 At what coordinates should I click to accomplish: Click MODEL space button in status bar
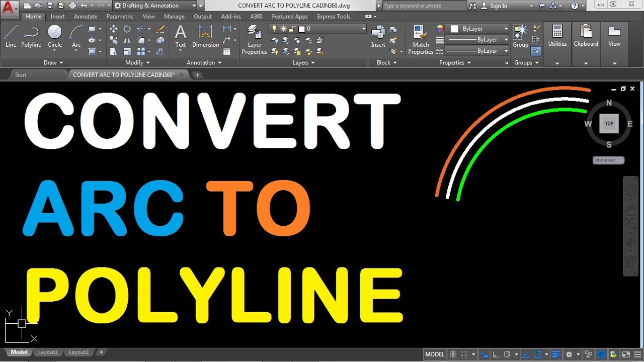pos(435,354)
